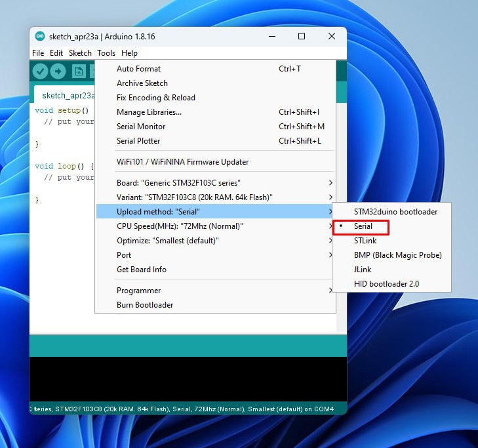Open the Sketch menu
The image size is (478, 448).
pyautogui.click(x=80, y=53)
